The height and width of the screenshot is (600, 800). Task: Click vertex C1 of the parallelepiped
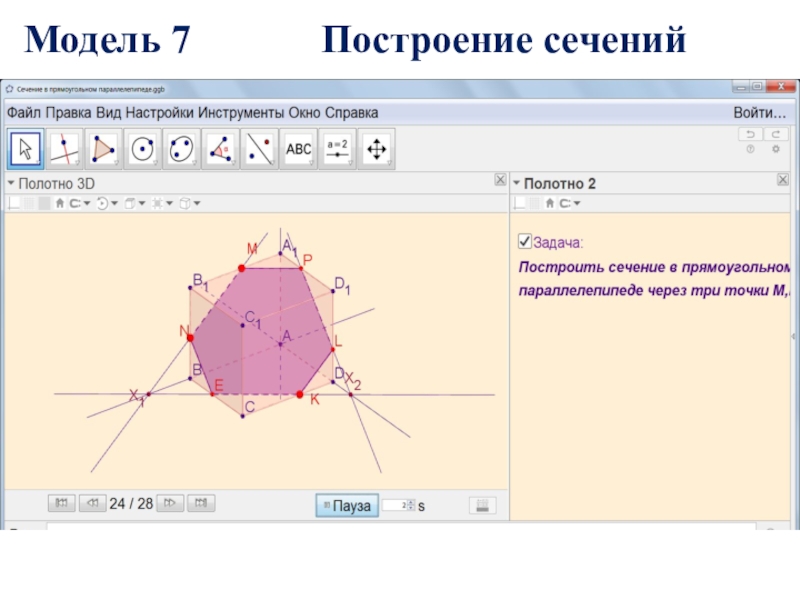pos(243,325)
